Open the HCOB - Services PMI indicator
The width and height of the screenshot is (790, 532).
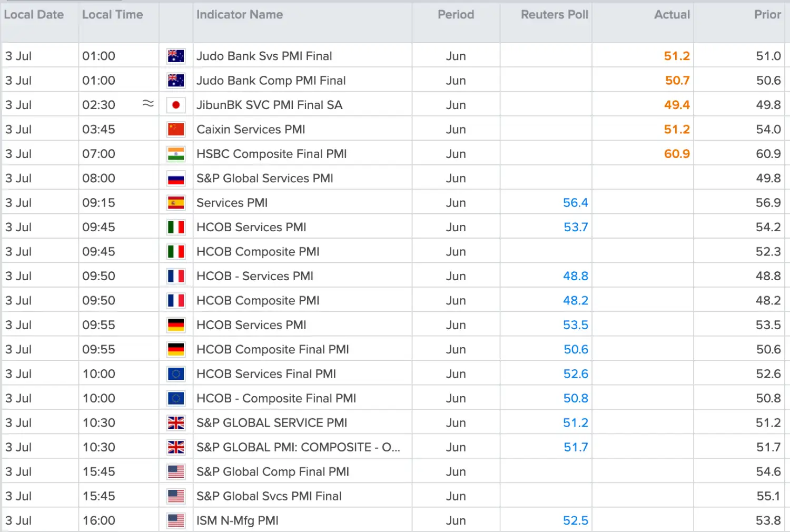[x=255, y=277]
